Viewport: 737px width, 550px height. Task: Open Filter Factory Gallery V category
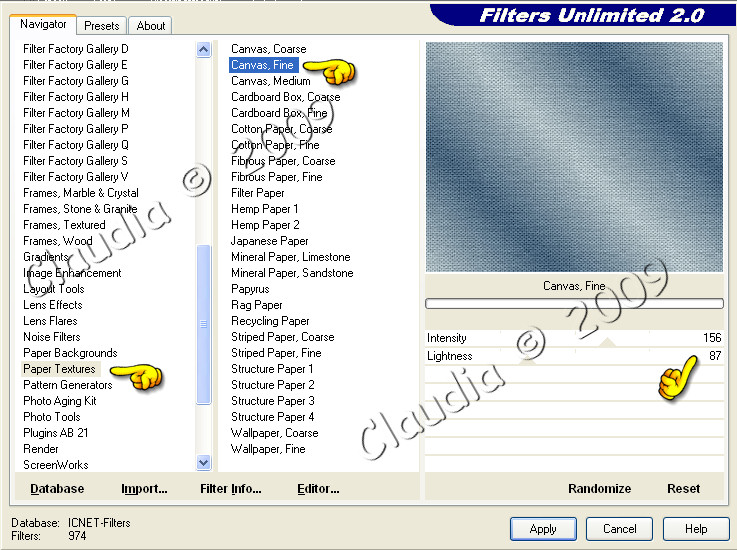coord(76,177)
